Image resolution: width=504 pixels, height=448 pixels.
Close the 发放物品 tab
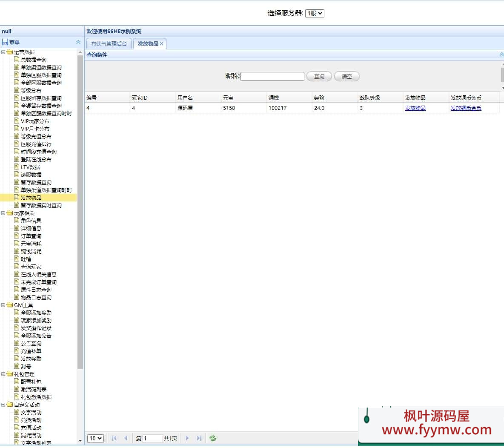tap(162, 44)
